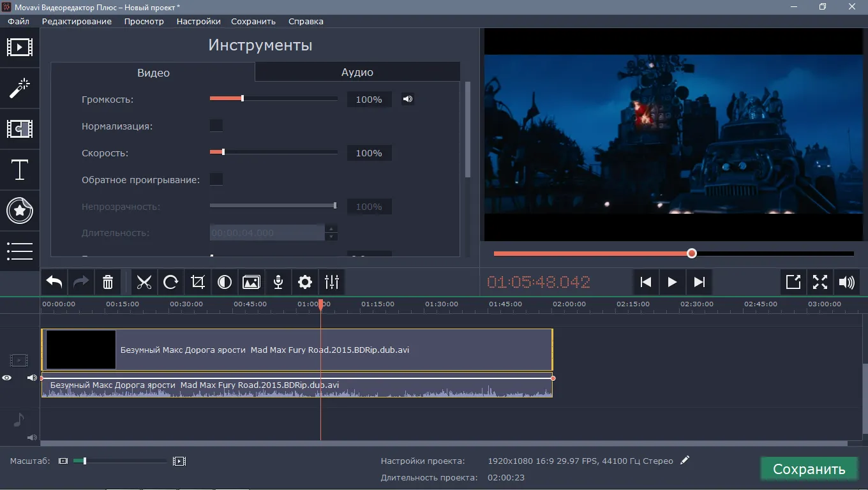Enable the Нормализация checkbox
The image size is (868, 490).
[216, 126]
